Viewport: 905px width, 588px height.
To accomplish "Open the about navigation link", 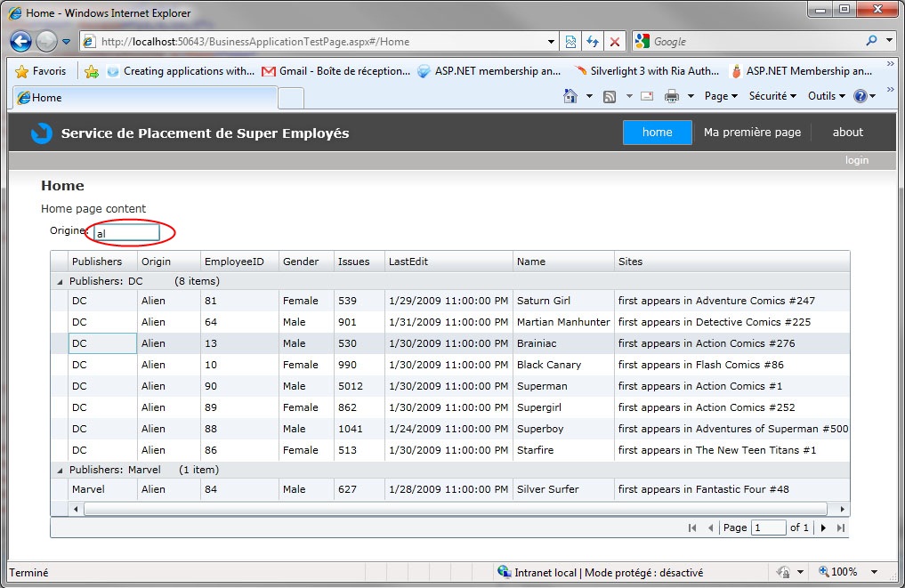I will pyautogui.click(x=847, y=132).
